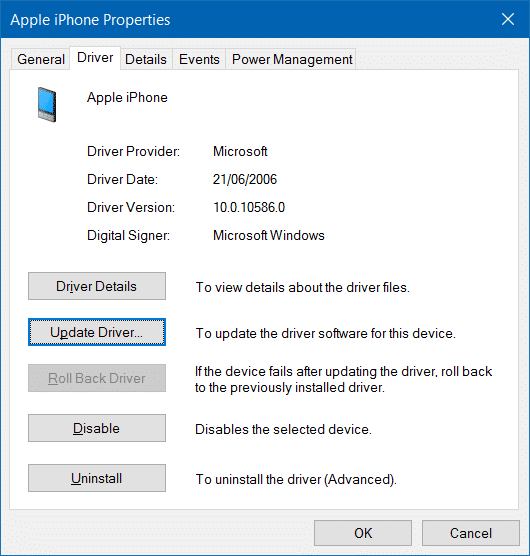Click the driver date 21/06/2006
Image resolution: width=530 pixels, height=556 pixels.
coord(245,179)
